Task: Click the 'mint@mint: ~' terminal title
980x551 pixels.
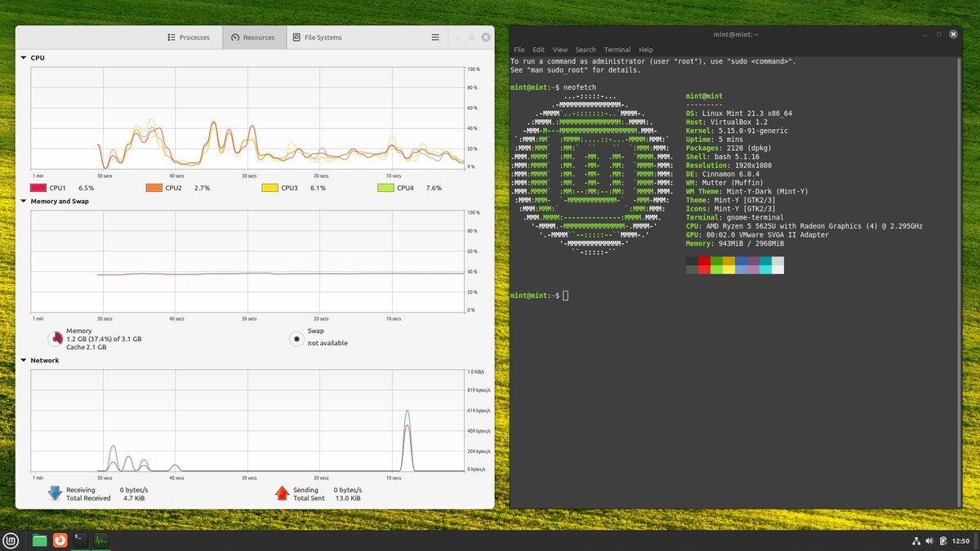Action: (x=736, y=34)
